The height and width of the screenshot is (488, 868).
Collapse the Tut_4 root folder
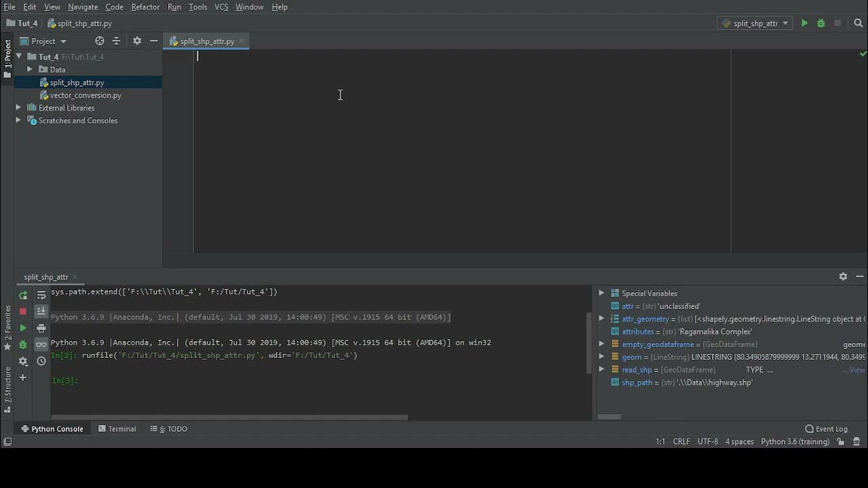(19, 57)
